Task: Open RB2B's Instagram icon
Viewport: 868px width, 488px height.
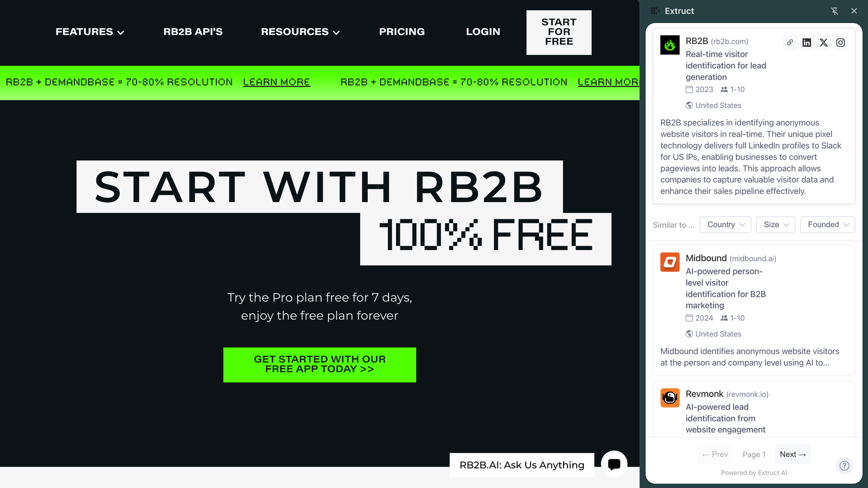Action: coord(840,42)
